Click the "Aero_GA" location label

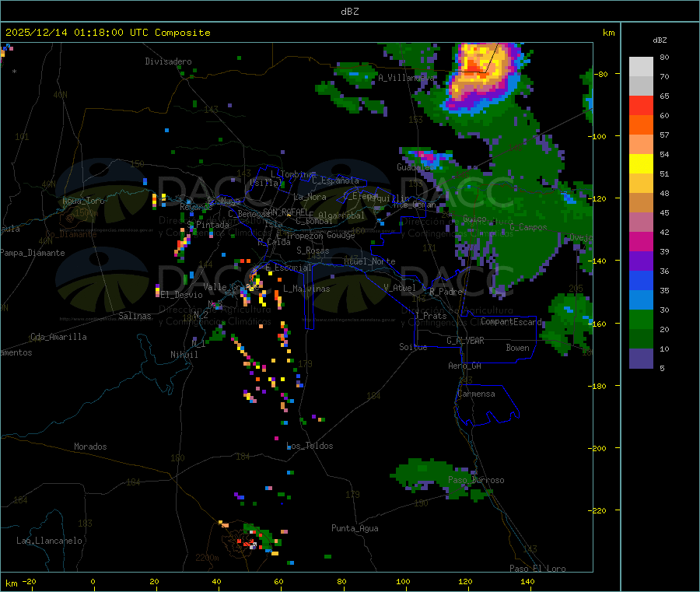click(465, 366)
